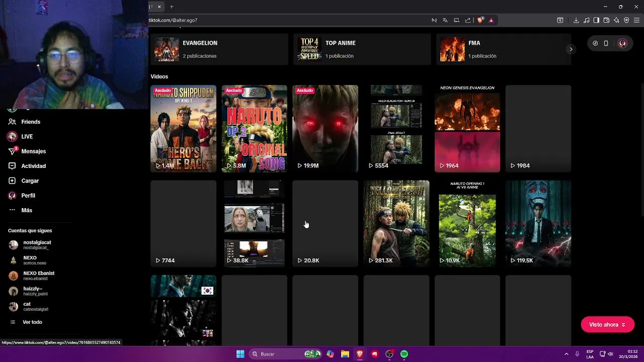Show hidden system tray icons

click(566, 354)
